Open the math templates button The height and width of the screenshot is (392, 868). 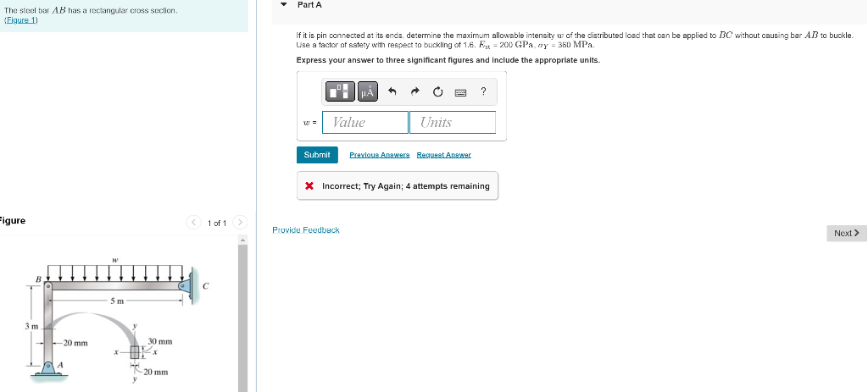[x=339, y=91]
